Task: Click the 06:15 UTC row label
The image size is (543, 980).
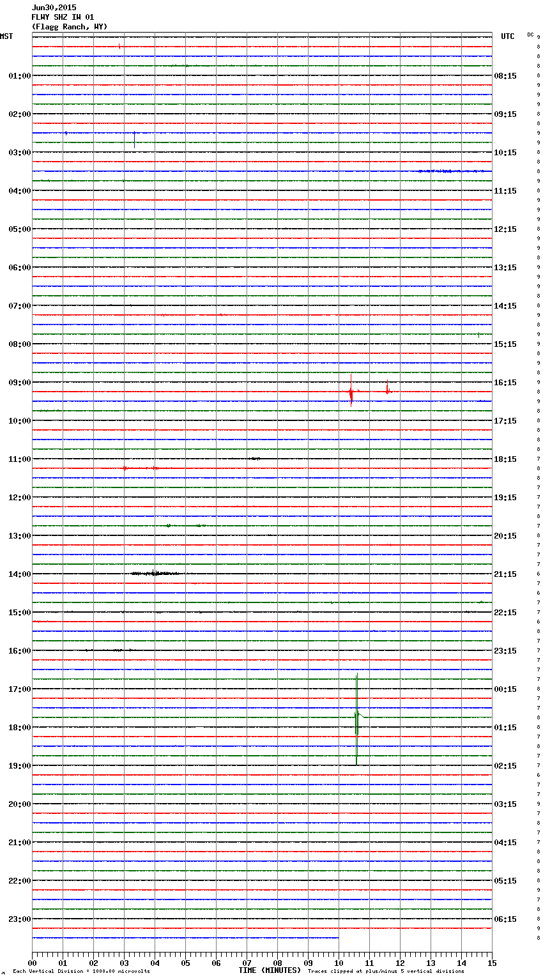Action: point(505,919)
